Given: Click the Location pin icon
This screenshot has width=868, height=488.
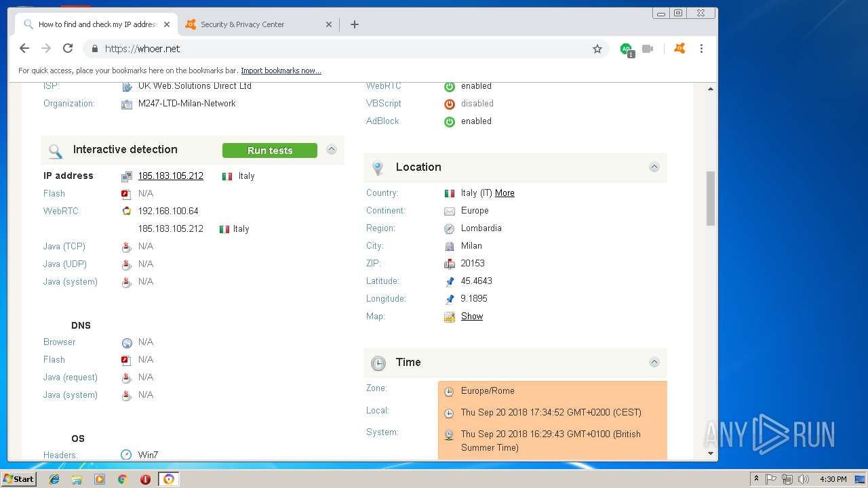Looking at the screenshot, I should click(378, 167).
